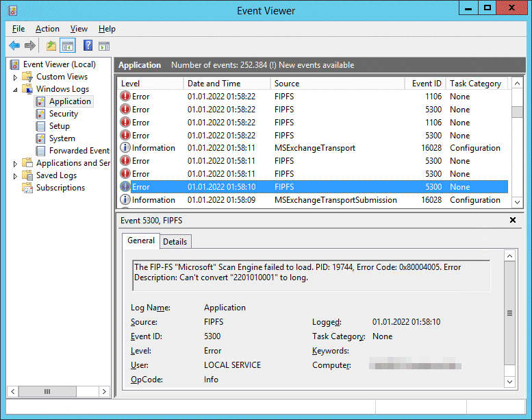
Task: Click tree pane horizontal scroll left arrow
Action: click(x=12, y=391)
